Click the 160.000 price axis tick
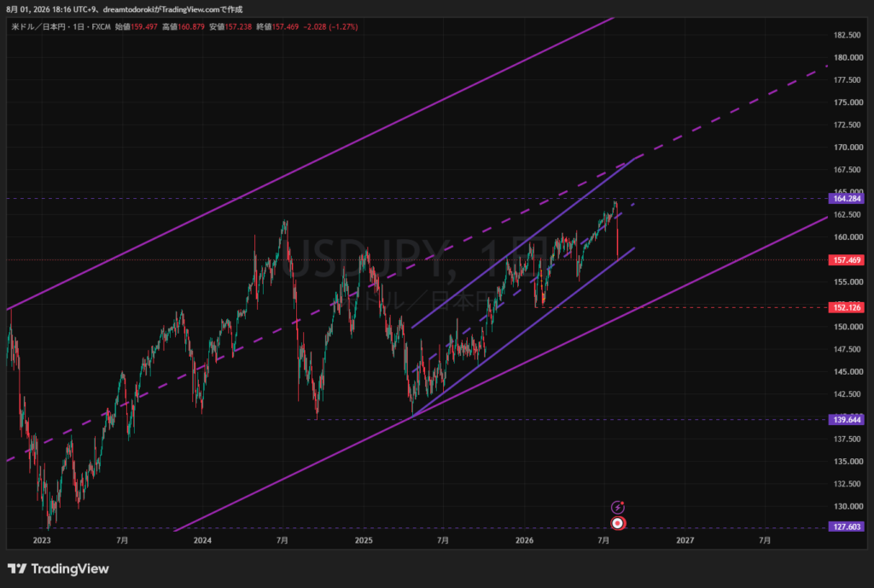 pos(848,237)
